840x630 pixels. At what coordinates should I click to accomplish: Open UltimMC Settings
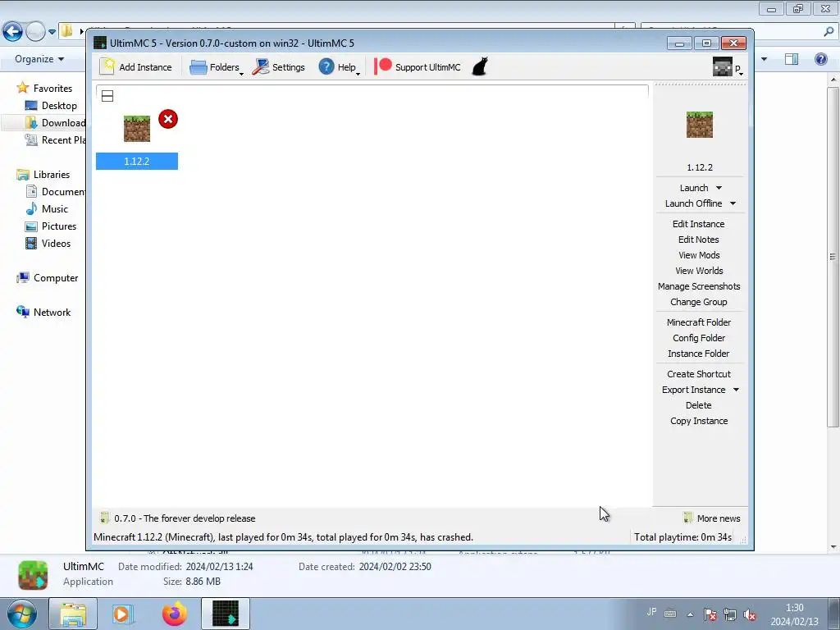[x=279, y=67]
